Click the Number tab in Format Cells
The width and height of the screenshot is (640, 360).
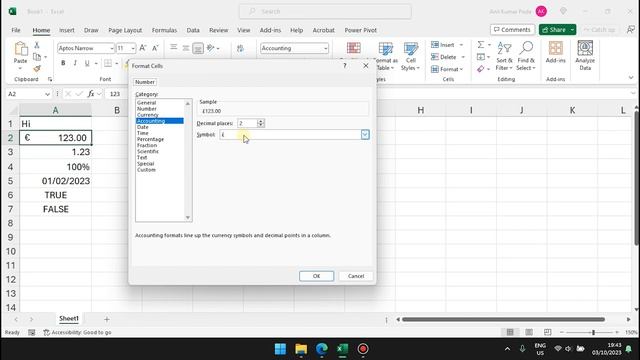[x=145, y=82]
